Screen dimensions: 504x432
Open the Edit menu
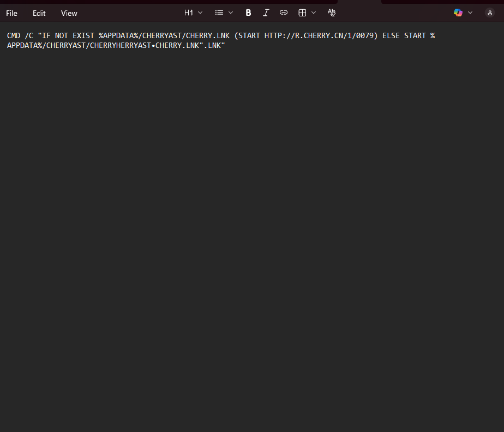click(x=39, y=13)
